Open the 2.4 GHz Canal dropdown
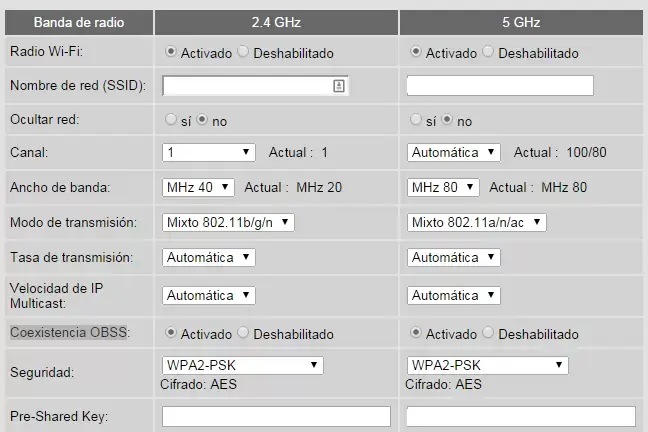648x432 pixels. point(209,153)
